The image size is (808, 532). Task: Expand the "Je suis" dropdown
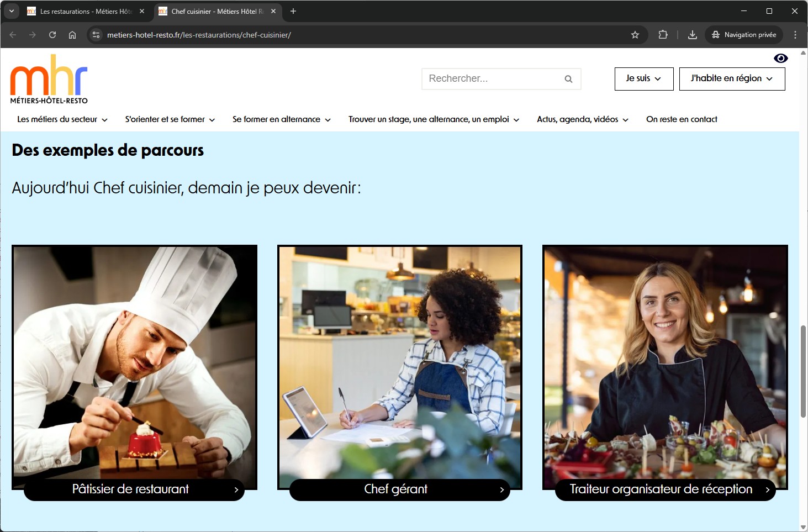point(643,78)
